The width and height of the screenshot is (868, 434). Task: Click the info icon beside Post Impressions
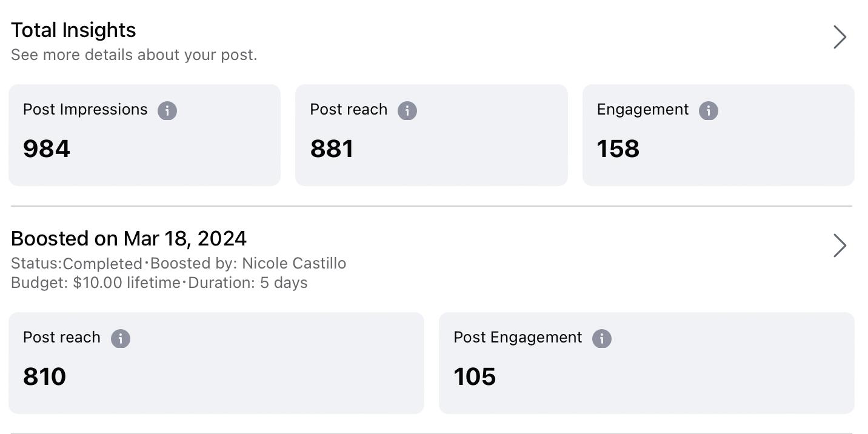tap(167, 111)
